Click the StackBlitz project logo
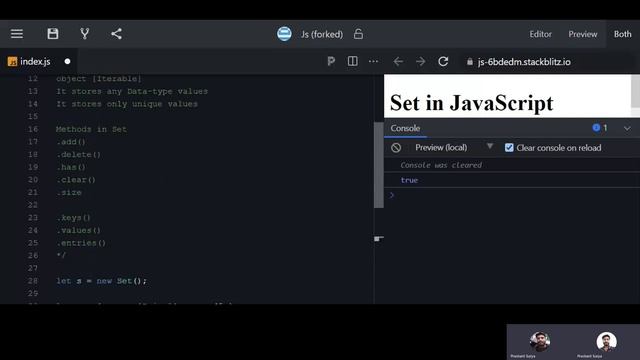The image size is (640, 360). click(284, 34)
